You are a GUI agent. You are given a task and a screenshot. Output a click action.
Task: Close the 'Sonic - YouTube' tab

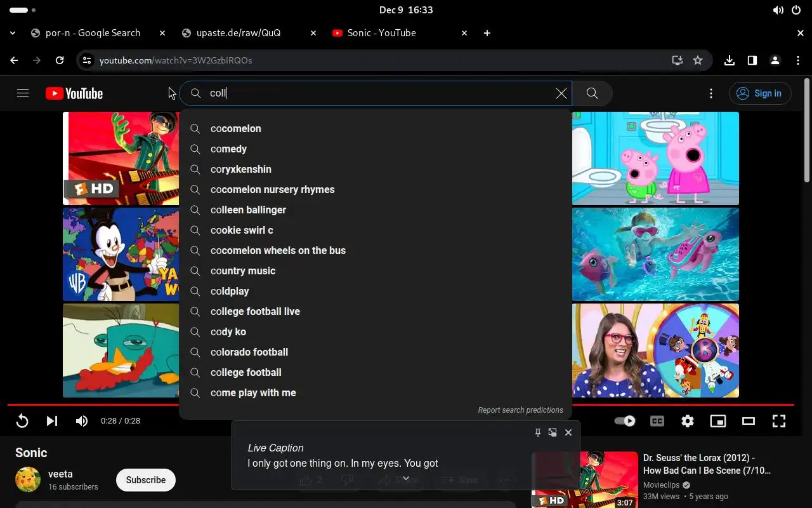pos(464,33)
